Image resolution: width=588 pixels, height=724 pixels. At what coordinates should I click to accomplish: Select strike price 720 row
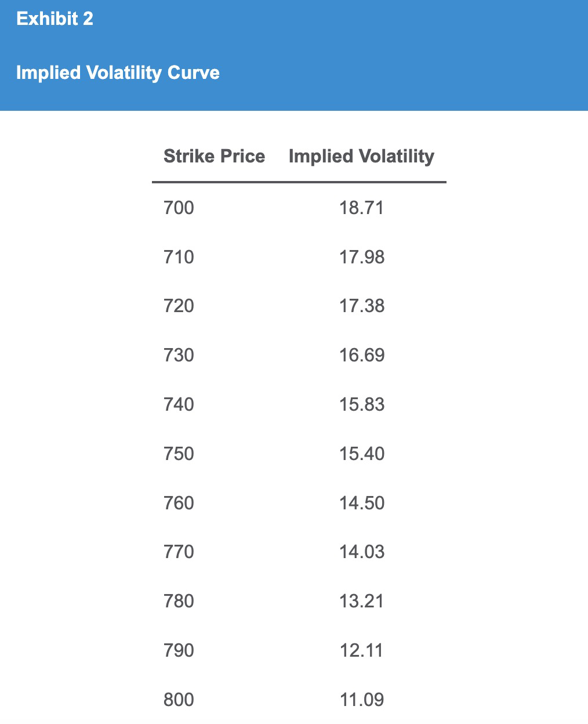point(299,306)
